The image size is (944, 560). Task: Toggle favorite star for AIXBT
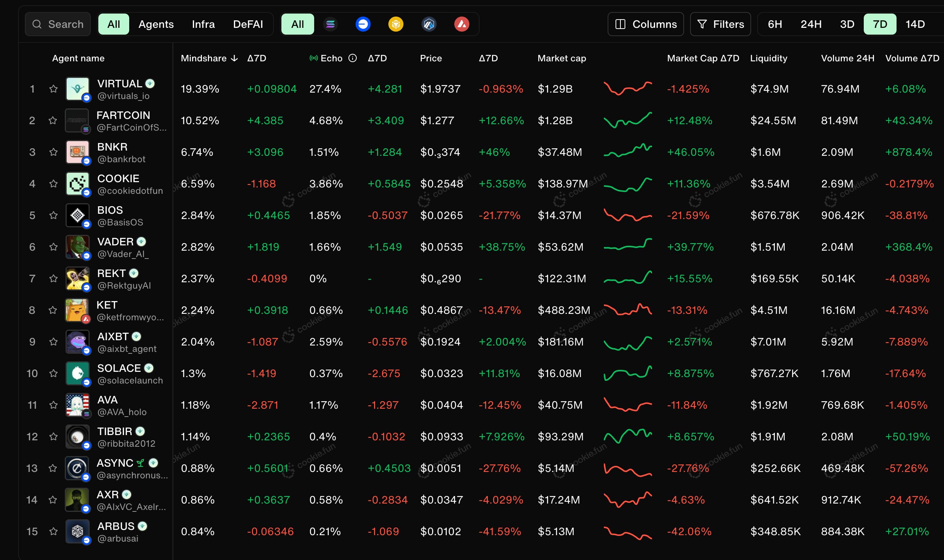click(53, 342)
